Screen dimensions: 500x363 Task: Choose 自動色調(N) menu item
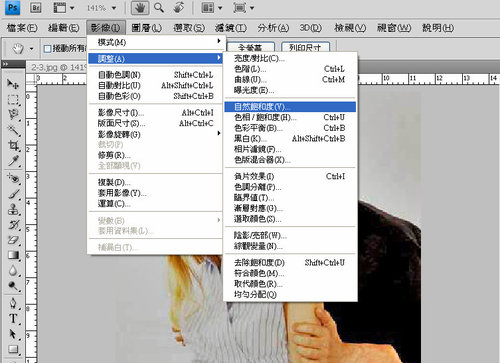[154, 75]
